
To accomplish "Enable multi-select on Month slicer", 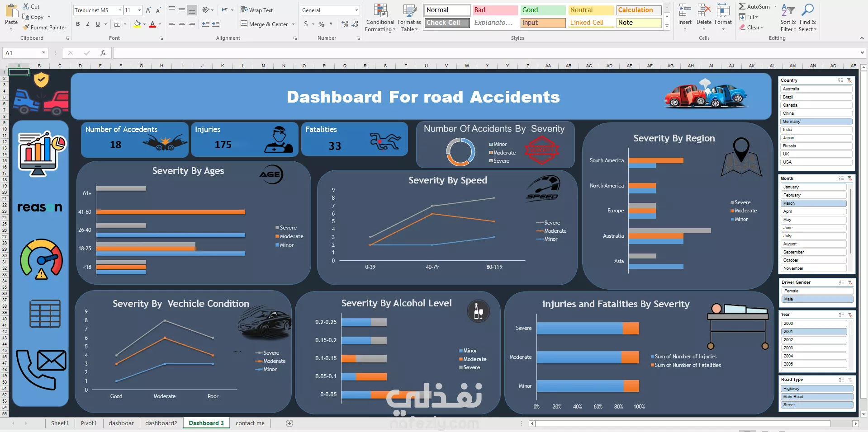I will 841,178.
